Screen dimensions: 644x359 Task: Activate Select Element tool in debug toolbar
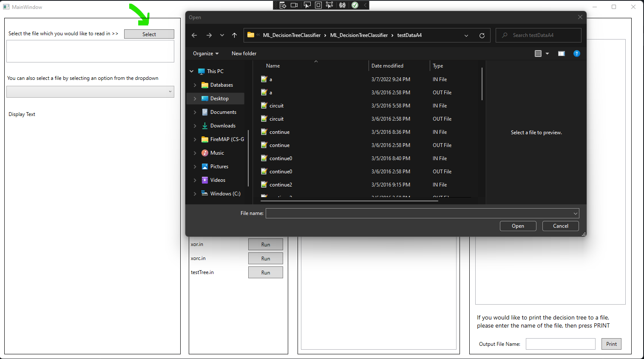307,5
